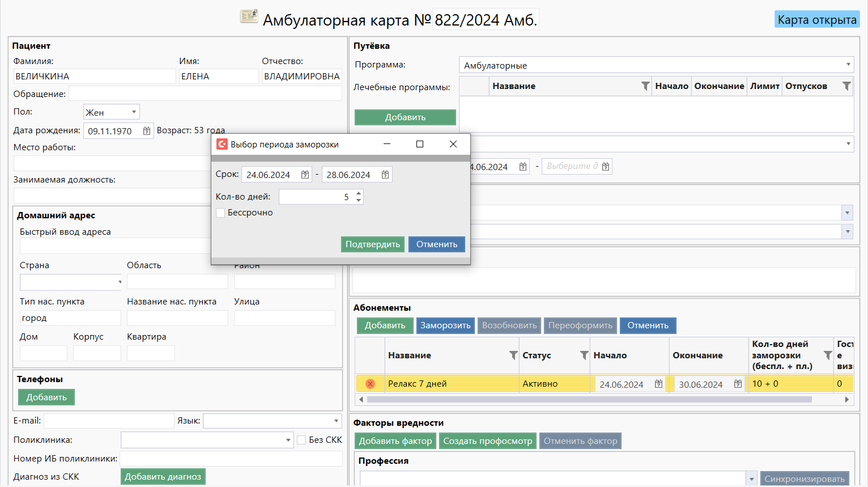This screenshot has height=487, width=868.
Task: Filter subscriptions by Статус column
Action: (x=584, y=355)
